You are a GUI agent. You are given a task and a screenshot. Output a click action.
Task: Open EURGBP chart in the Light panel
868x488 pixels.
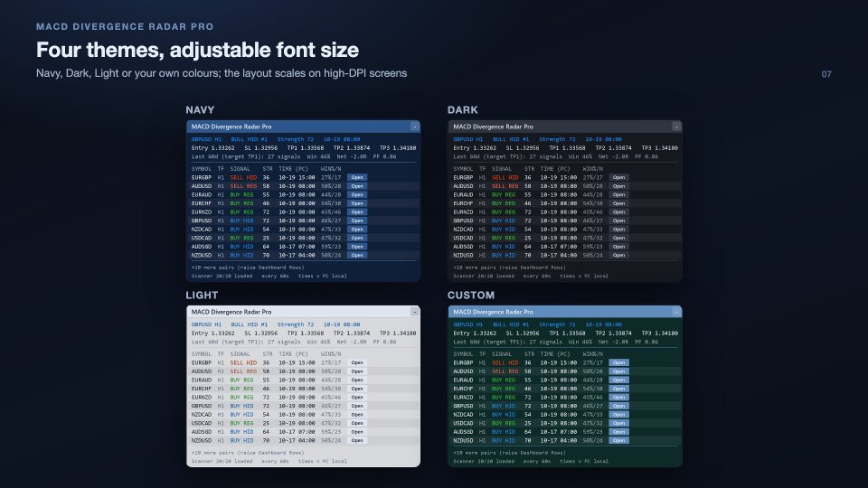(357, 363)
